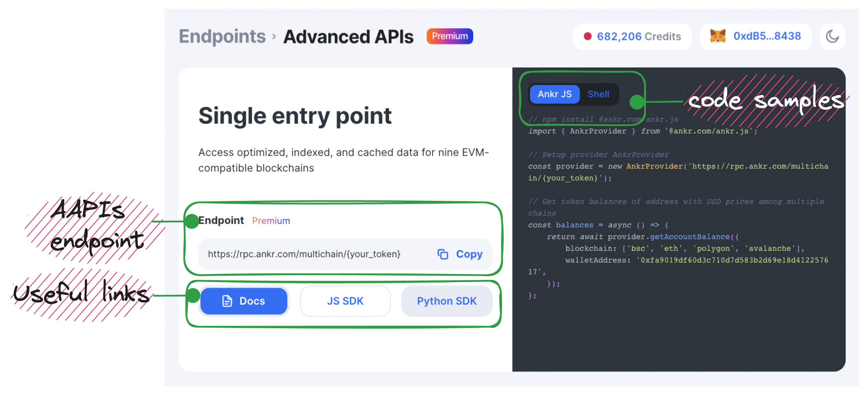Click the Endpoint section label

(221, 220)
